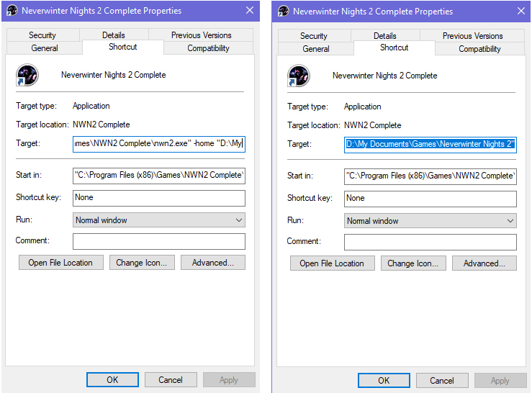Click Cancel in left window

pos(171,380)
